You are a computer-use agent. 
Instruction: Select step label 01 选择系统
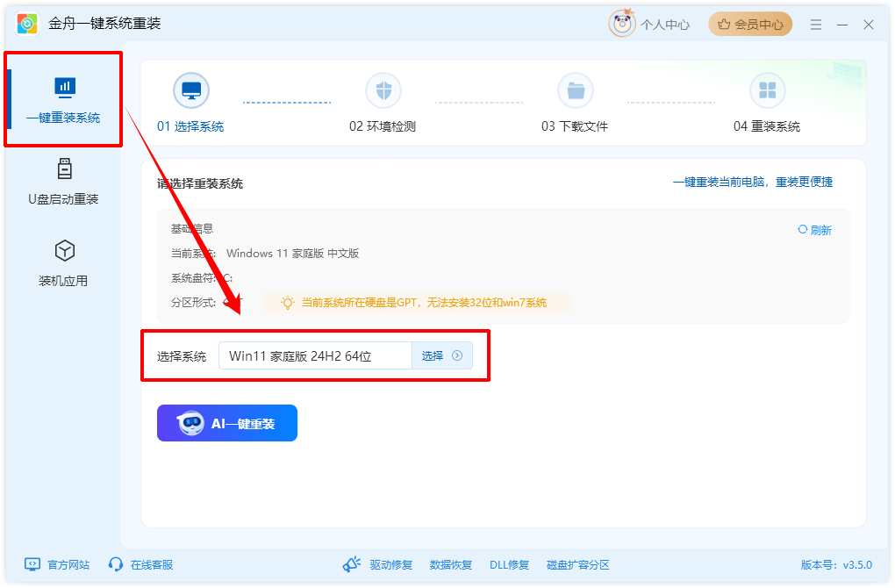(x=190, y=126)
